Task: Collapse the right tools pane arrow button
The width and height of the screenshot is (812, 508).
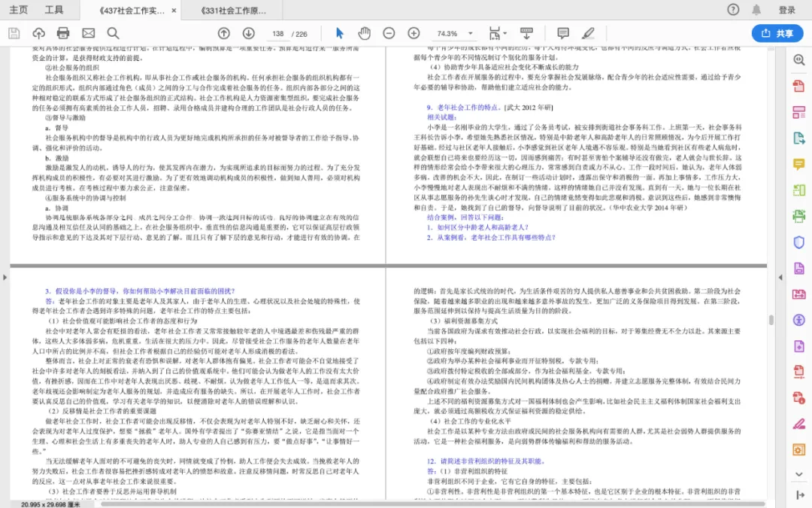Action: 800,495
